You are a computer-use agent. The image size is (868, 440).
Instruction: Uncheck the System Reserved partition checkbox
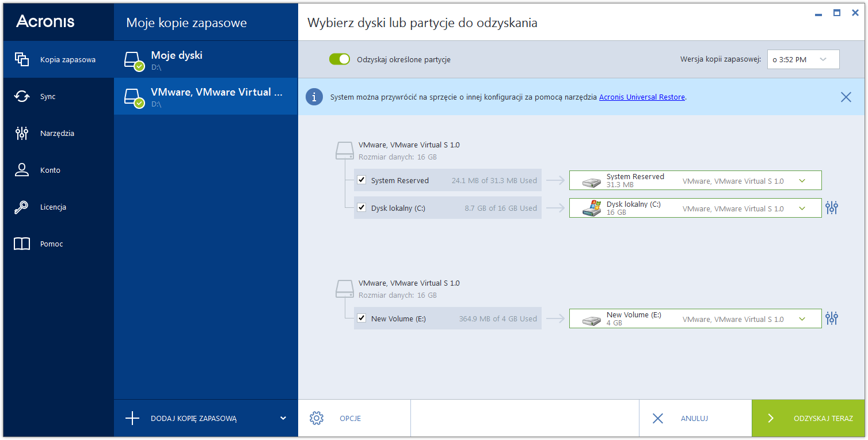tap(361, 180)
